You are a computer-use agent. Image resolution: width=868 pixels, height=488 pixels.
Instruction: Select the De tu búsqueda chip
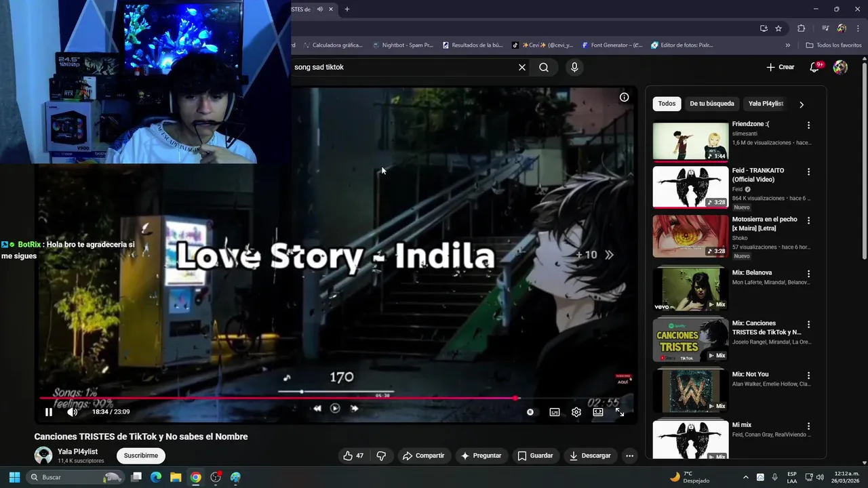coord(711,104)
